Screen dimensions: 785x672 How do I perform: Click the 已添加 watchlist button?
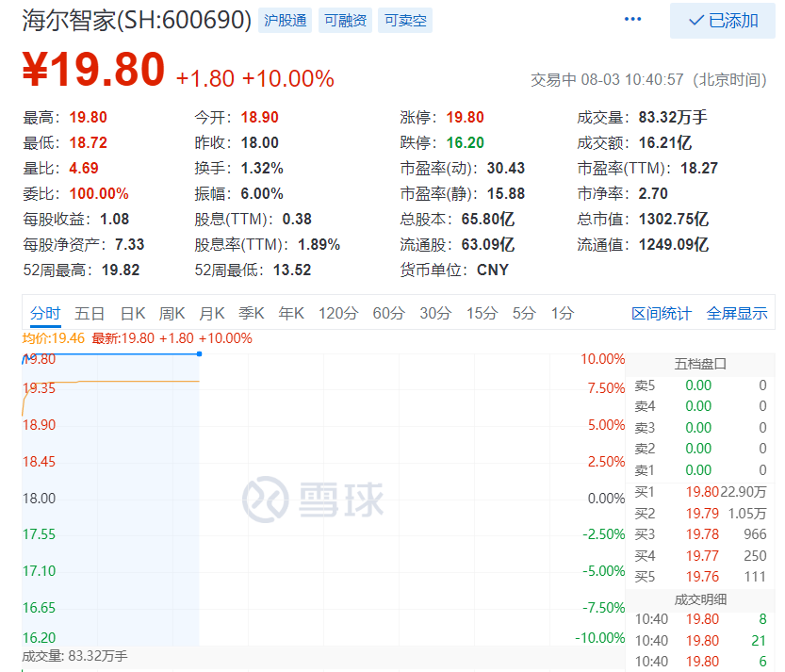723,21
